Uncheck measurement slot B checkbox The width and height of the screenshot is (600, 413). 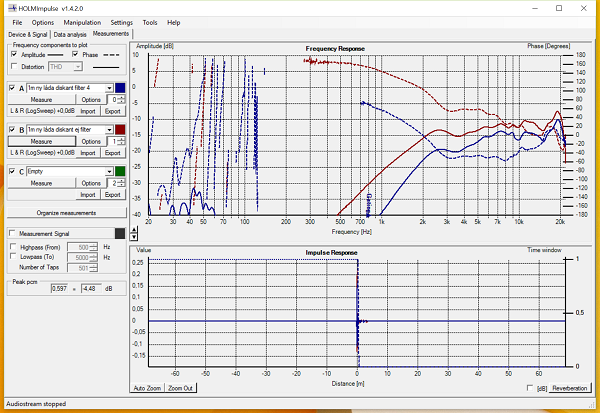[12, 129]
